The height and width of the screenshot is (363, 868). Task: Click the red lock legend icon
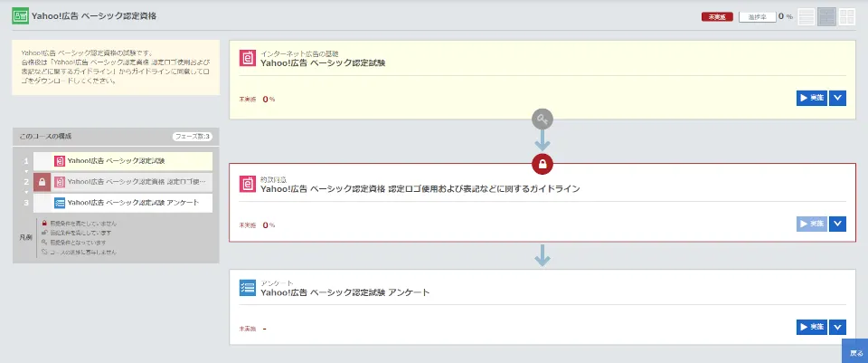click(x=44, y=224)
